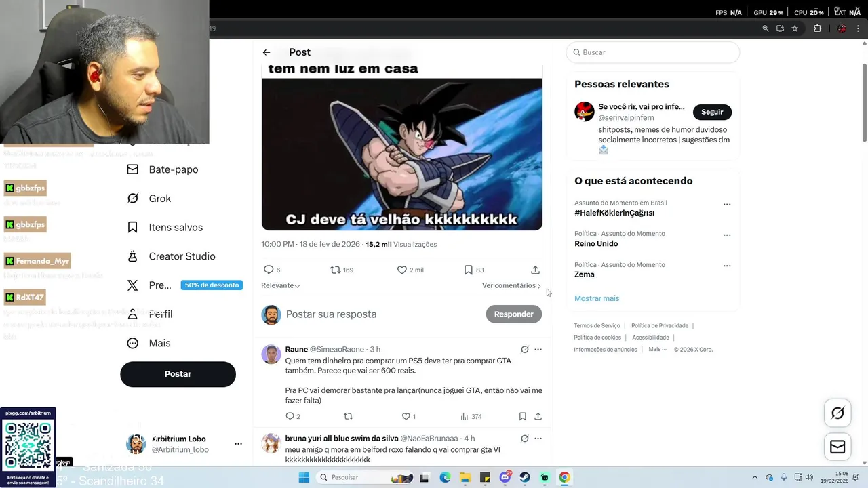Open Termos de Serviço link
868x488 pixels.
click(x=597, y=326)
